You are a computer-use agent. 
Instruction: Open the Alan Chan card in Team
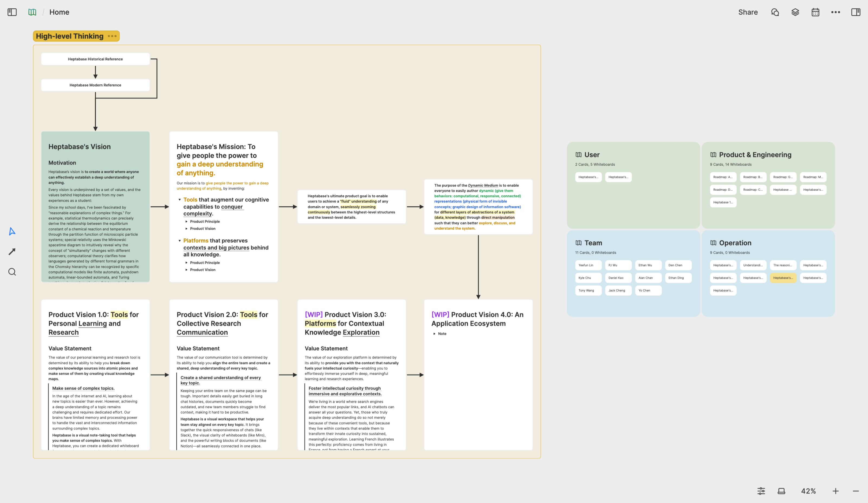coord(648,278)
